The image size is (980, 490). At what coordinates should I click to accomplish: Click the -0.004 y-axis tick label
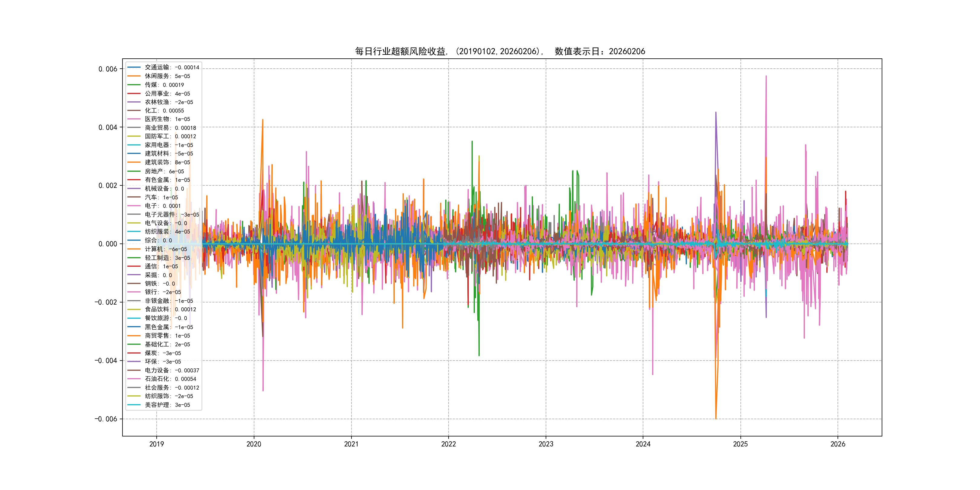pos(106,361)
